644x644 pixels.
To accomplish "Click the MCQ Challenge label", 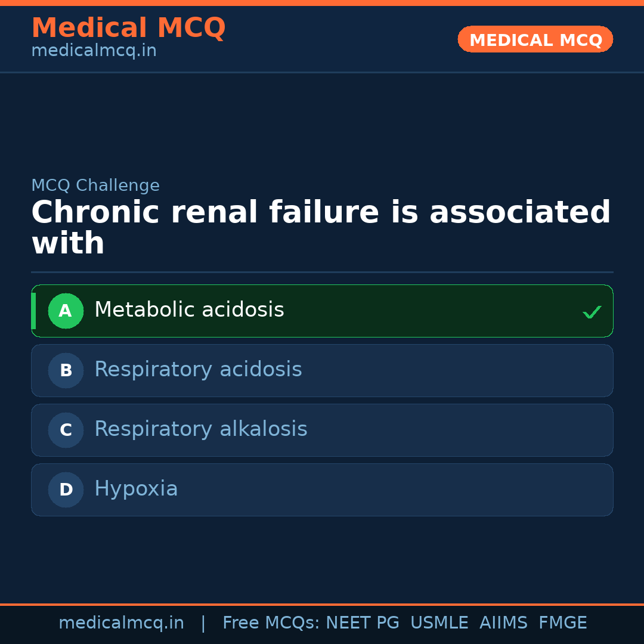I will tap(95, 186).
